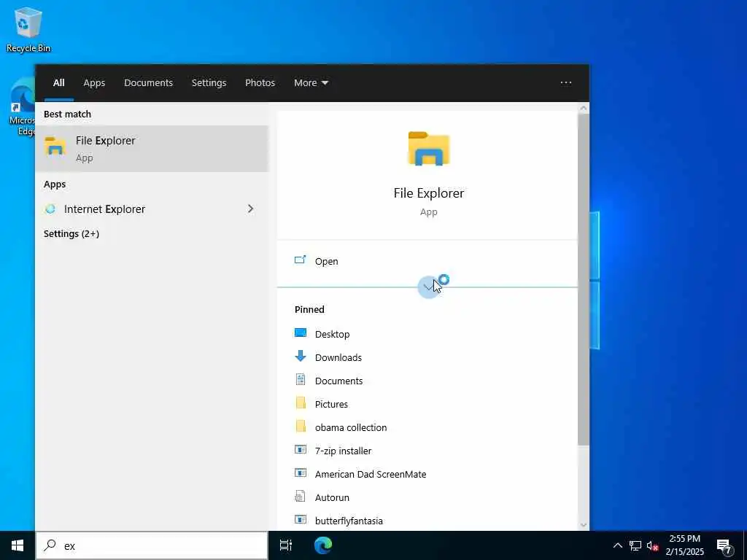Viewport: 747px width, 560px height.
Task: Click the scrollbar down arrow
Action: (583, 525)
